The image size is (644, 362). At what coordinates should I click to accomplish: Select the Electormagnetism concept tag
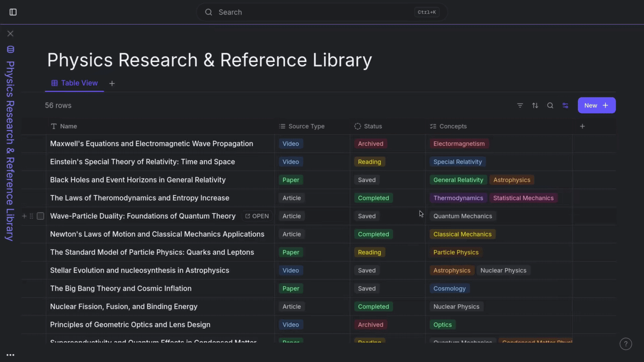click(459, 144)
